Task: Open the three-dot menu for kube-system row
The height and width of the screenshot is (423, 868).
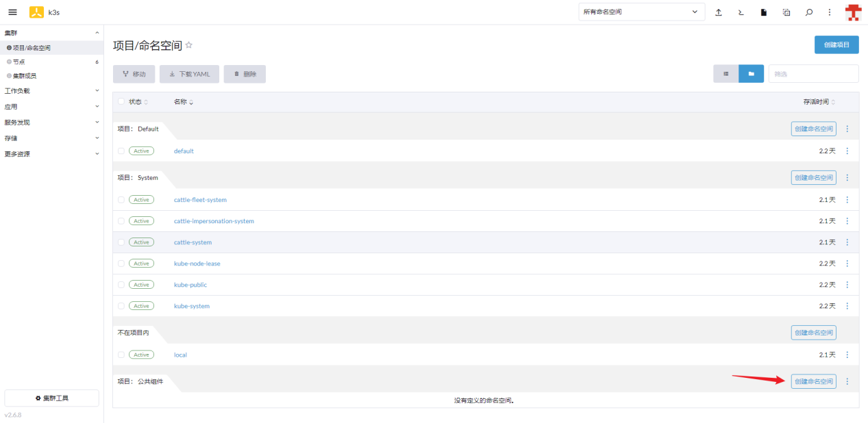Action: (x=847, y=306)
